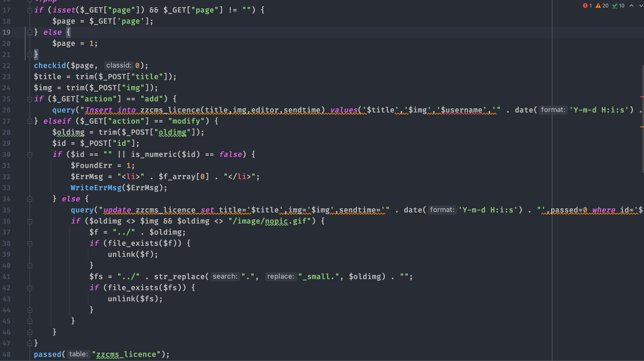The width and height of the screenshot is (644, 361).
Task: Click the "_small." string literal
Action: coord(319,277)
